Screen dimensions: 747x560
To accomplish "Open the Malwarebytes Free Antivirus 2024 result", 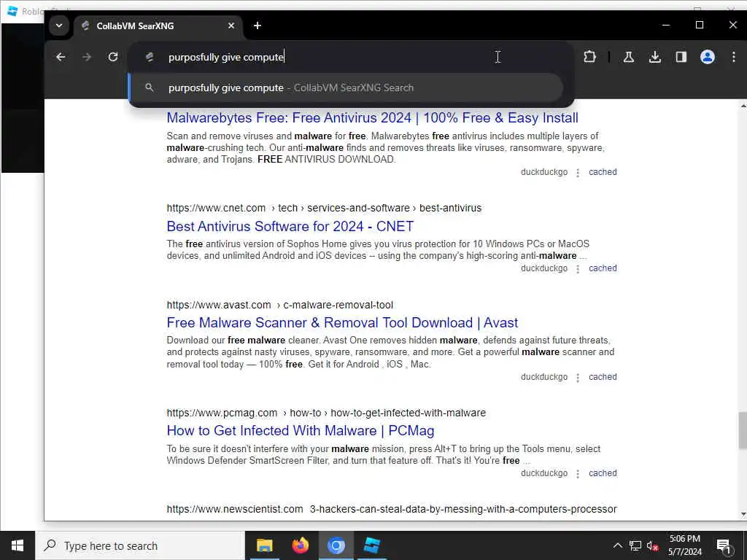I will point(372,117).
